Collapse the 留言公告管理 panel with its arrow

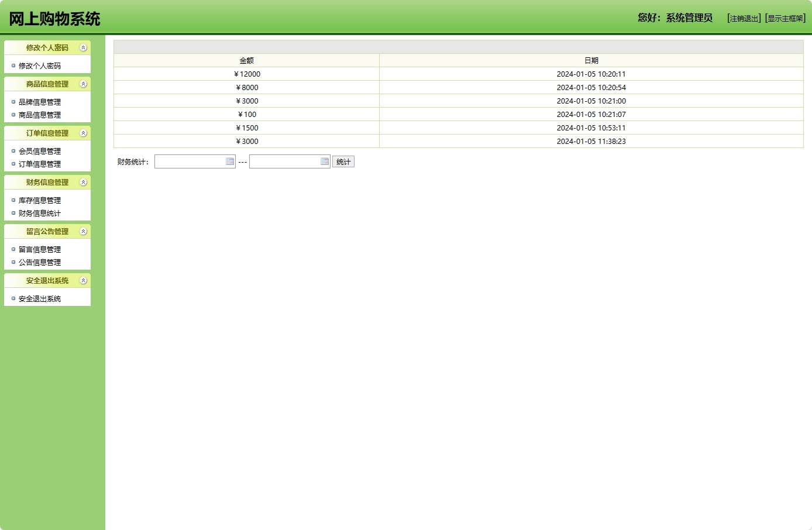point(83,232)
